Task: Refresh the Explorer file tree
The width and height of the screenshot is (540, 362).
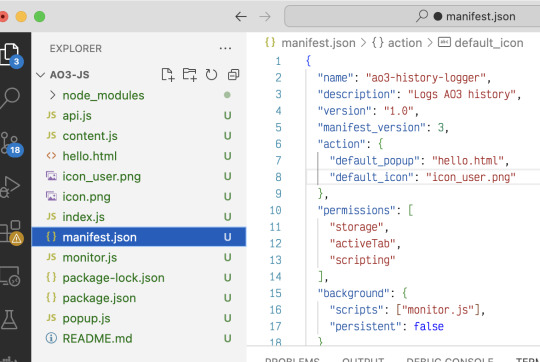Action: tap(211, 74)
